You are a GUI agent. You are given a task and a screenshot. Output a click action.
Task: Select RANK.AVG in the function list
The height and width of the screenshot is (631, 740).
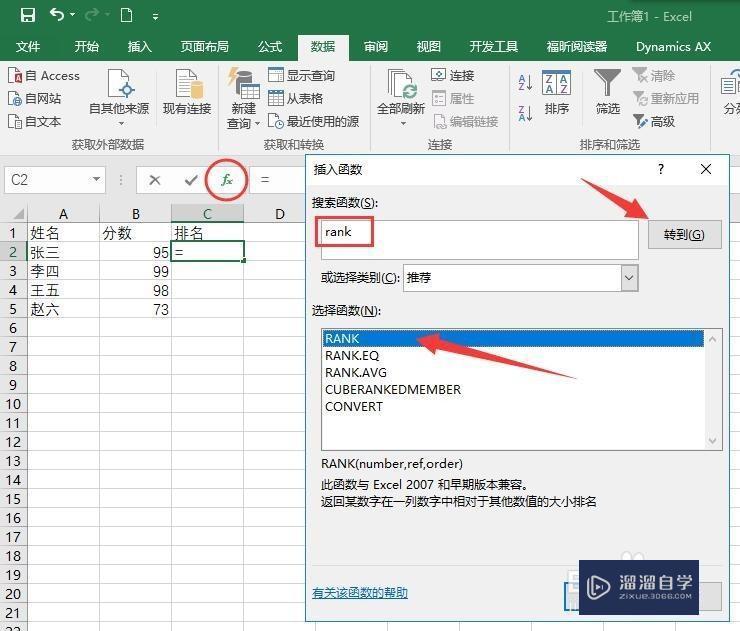tap(513, 372)
